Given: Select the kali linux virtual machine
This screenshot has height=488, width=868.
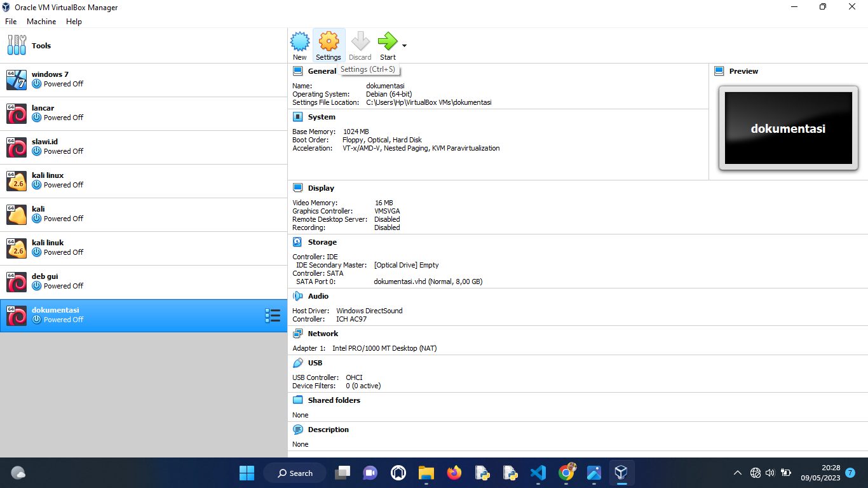Looking at the screenshot, I should coord(144,181).
